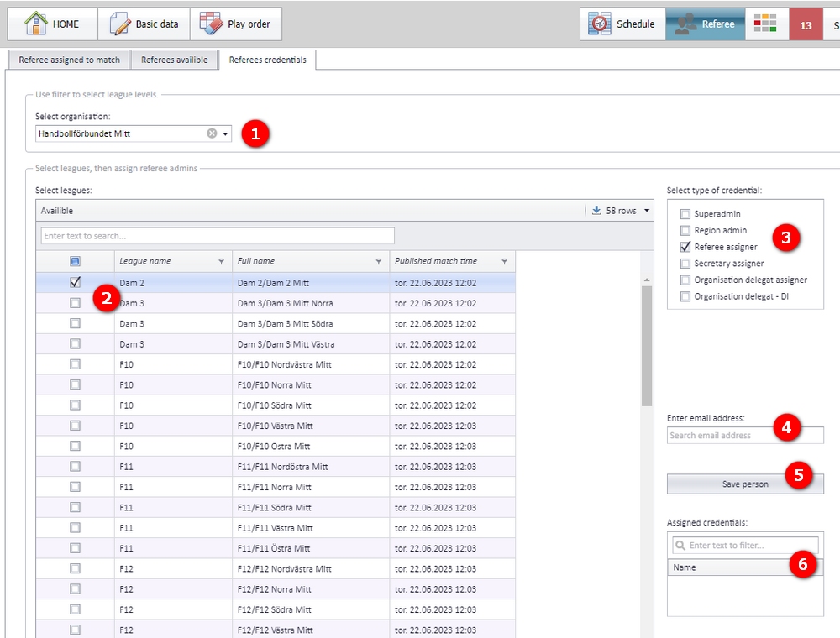Click the Search email address field
Image resolution: width=840 pixels, height=638 pixels.
point(745,435)
